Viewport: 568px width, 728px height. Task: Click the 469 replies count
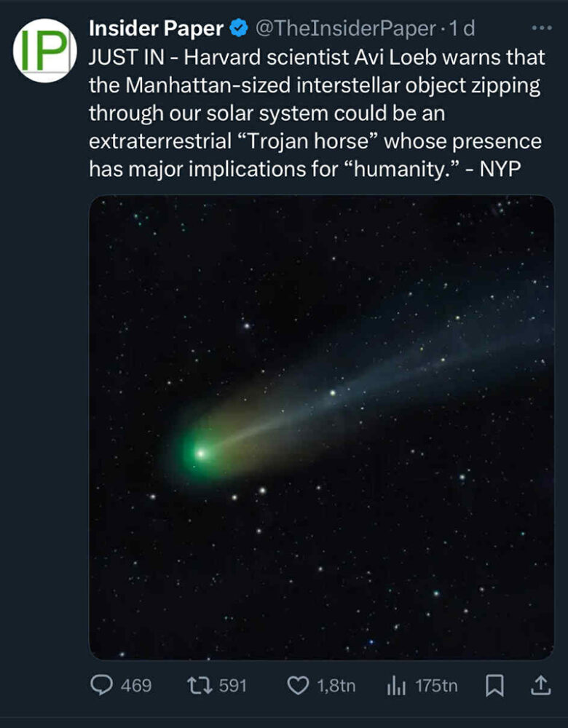[137, 685]
